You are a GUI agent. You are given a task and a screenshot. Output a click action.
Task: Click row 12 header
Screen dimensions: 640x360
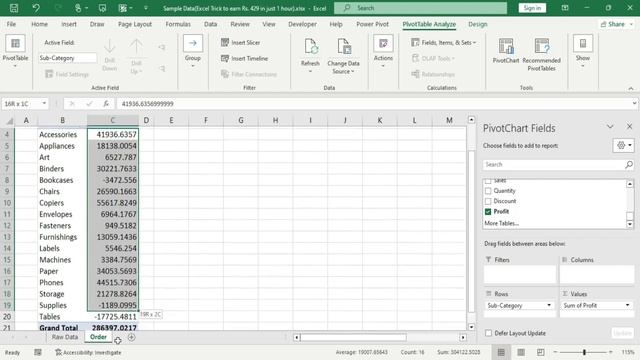tap(7, 225)
